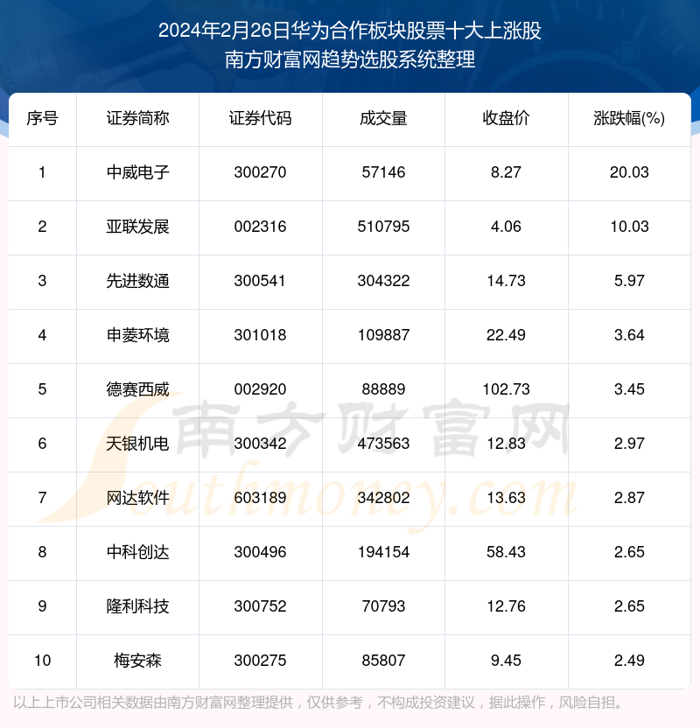Click stock code 002920
The height and width of the screenshot is (728, 700).
[x=261, y=389]
